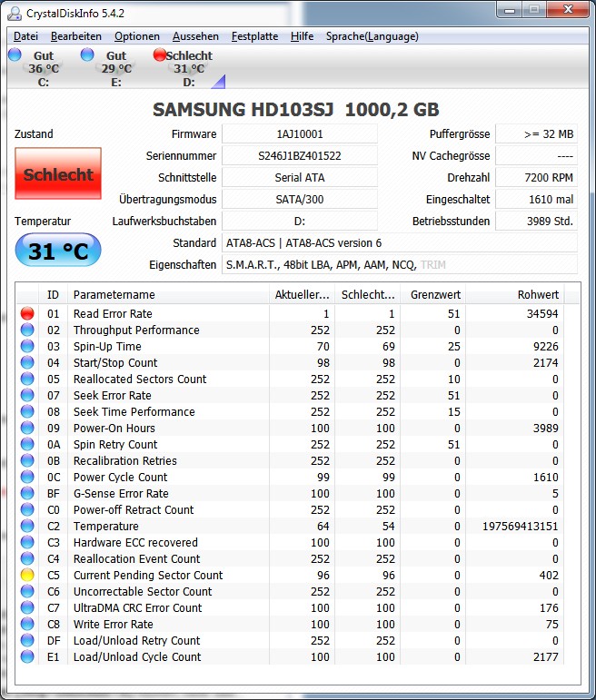Viewport: 596px width, 700px height.
Task: Open the Festplatte menu
Action: [x=254, y=36]
